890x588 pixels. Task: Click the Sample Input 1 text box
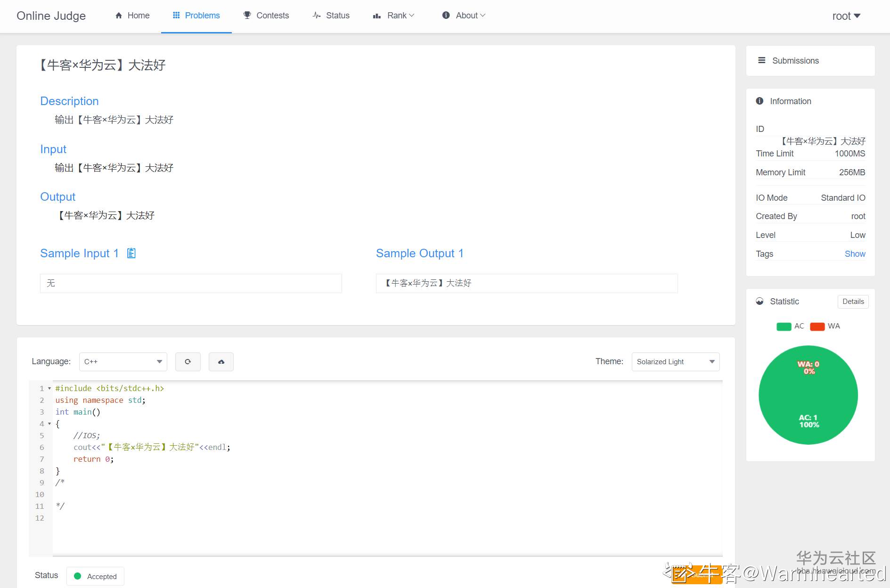tap(191, 283)
